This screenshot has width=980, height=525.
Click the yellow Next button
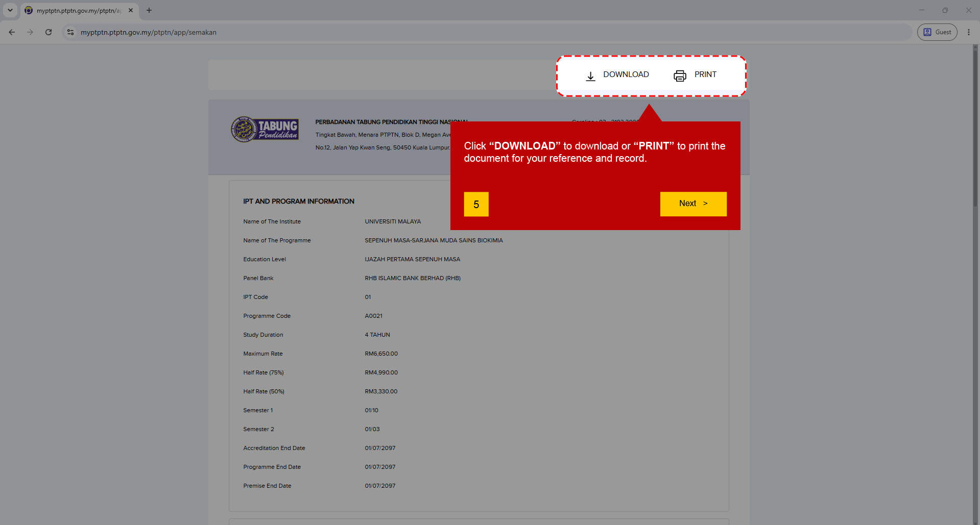pyautogui.click(x=693, y=204)
